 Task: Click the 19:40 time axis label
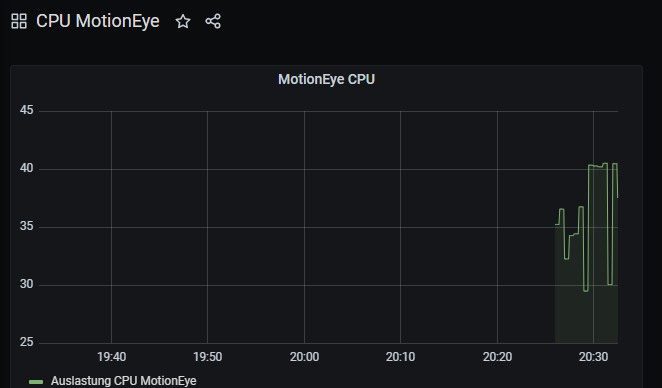pos(111,357)
